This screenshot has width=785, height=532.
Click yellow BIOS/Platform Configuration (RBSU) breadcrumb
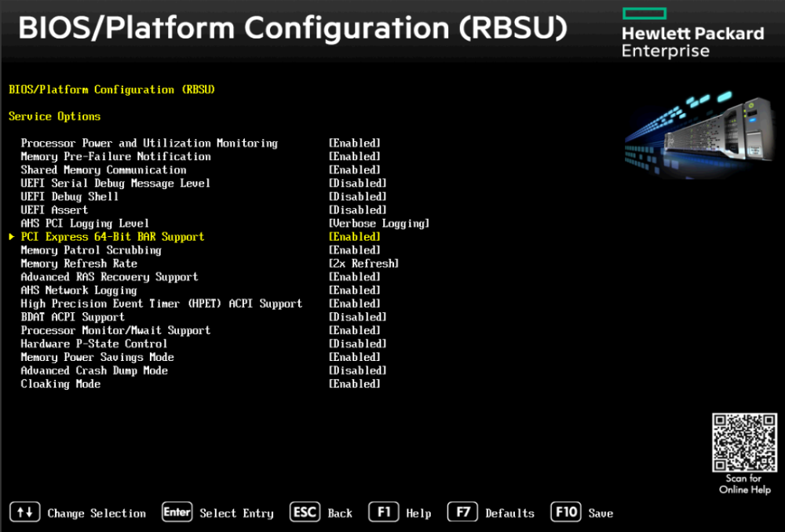[111, 89]
